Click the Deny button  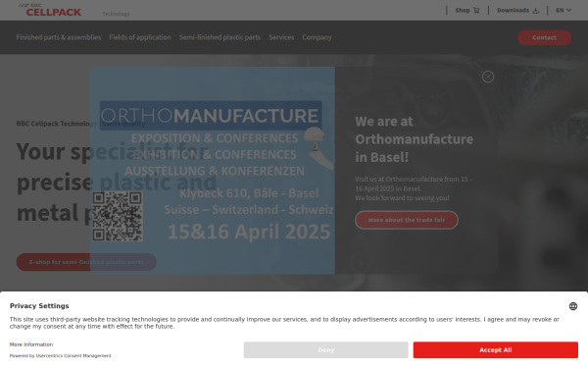coord(326,350)
